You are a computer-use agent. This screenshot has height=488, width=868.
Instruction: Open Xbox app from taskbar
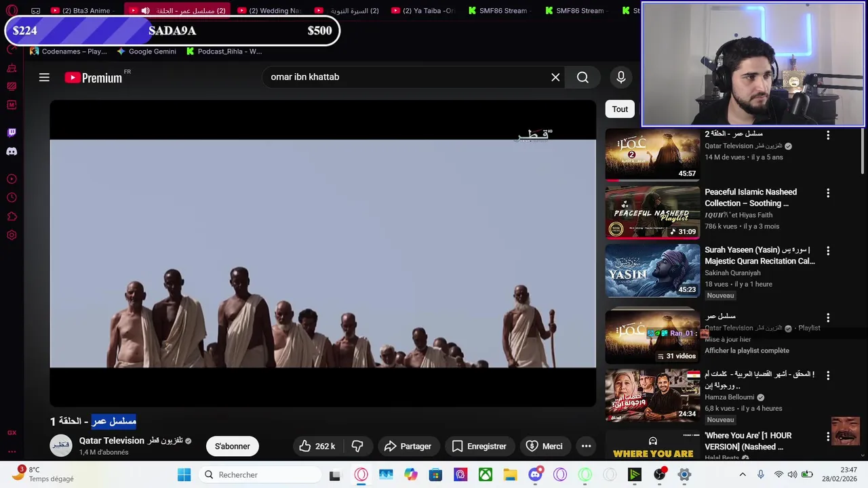(x=486, y=475)
